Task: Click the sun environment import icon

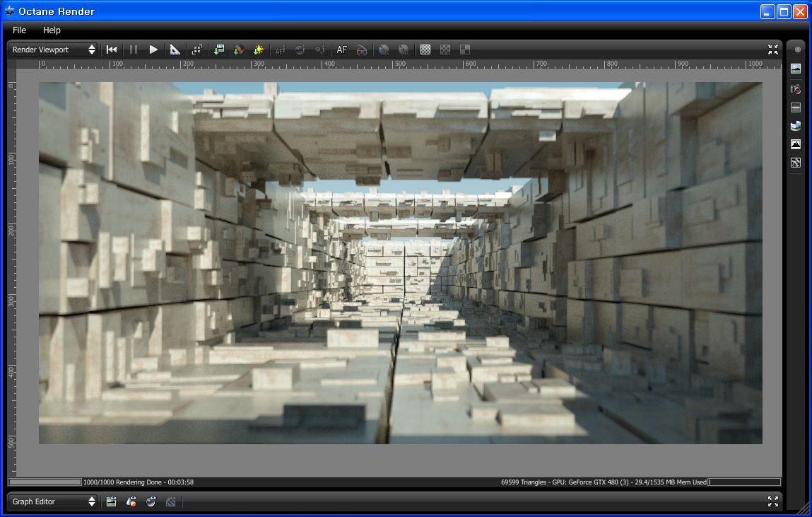Action: 259,50
